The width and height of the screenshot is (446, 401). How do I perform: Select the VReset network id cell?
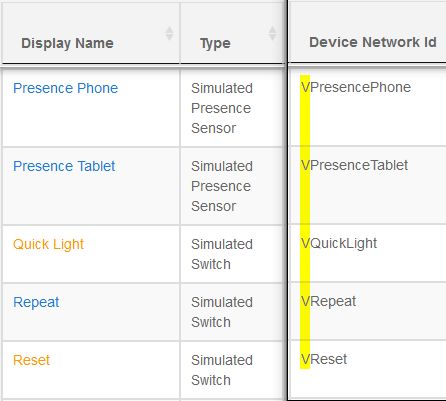point(368,369)
